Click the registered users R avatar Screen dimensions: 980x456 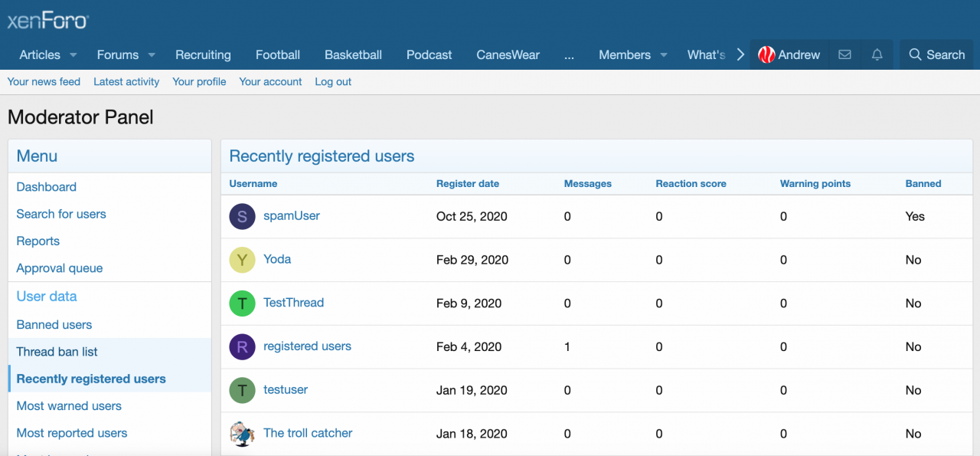click(242, 346)
